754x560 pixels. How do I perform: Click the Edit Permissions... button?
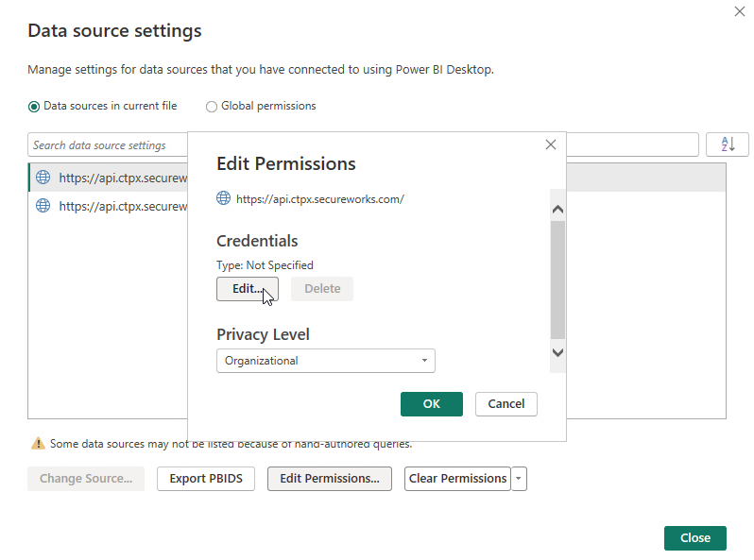click(330, 479)
